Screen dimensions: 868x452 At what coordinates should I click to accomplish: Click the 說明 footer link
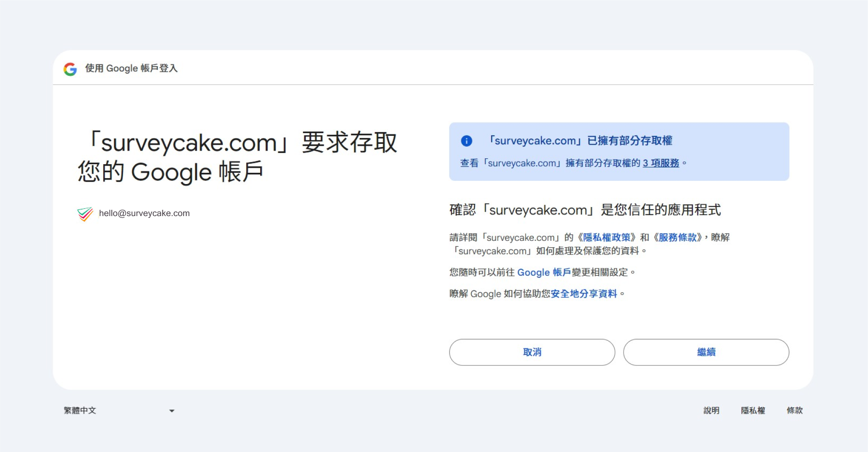click(x=712, y=410)
